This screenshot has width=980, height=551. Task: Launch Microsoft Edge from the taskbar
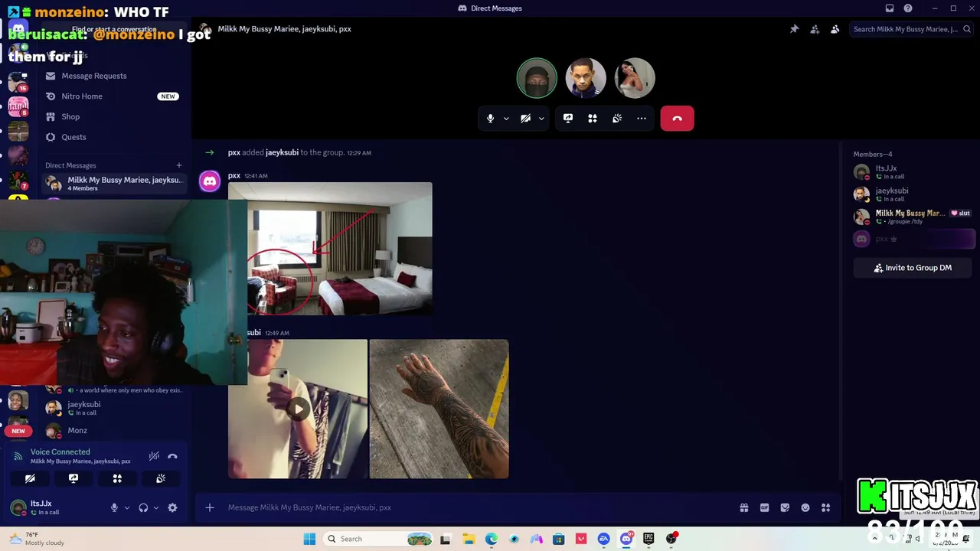(491, 539)
